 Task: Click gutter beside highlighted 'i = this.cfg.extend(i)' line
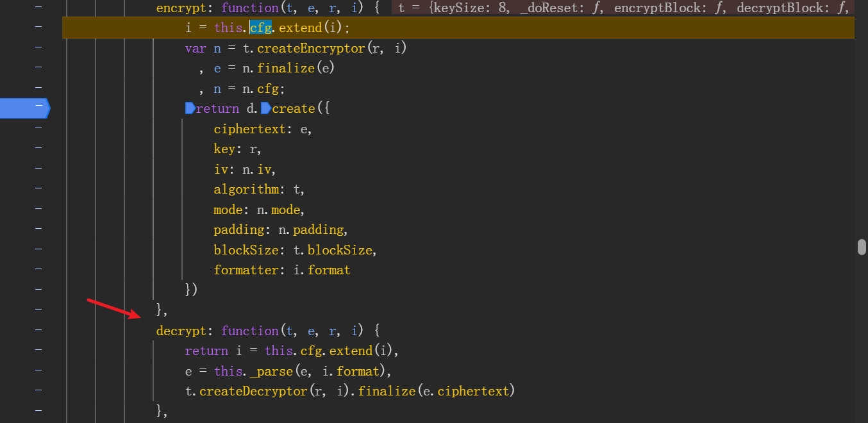coord(38,28)
